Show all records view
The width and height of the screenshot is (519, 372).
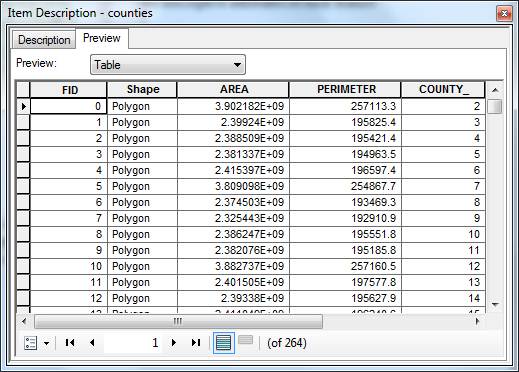pyautogui.click(x=224, y=343)
